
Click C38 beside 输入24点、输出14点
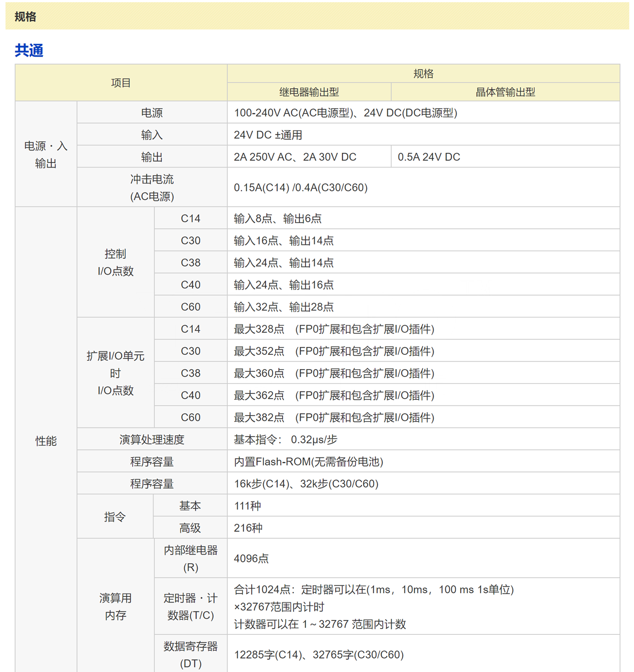point(190,263)
